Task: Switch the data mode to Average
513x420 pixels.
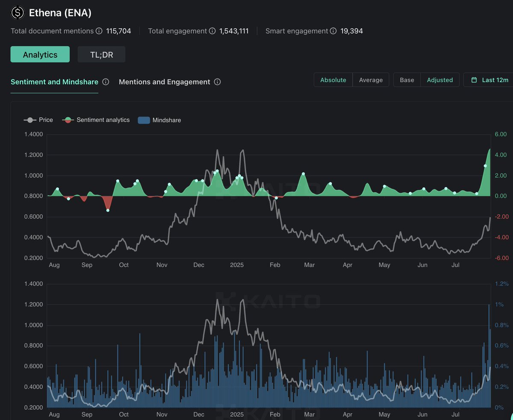Action: tap(371, 80)
